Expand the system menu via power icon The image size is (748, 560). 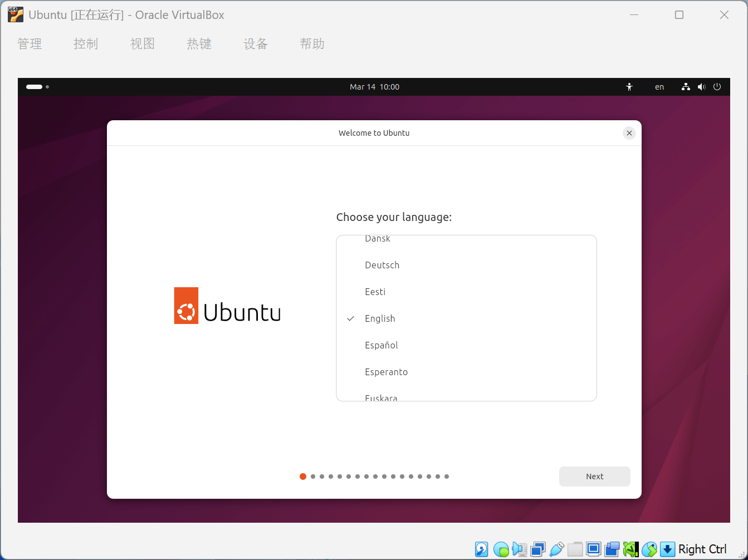717,87
